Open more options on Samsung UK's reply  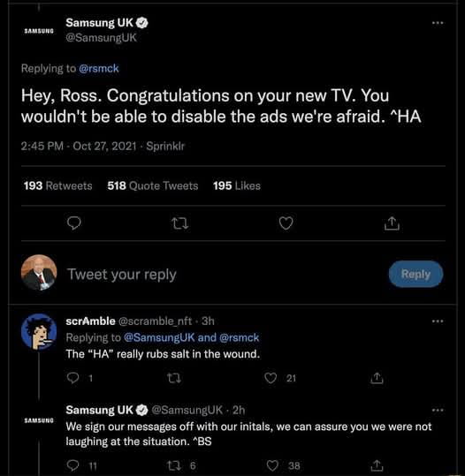coord(438,410)
